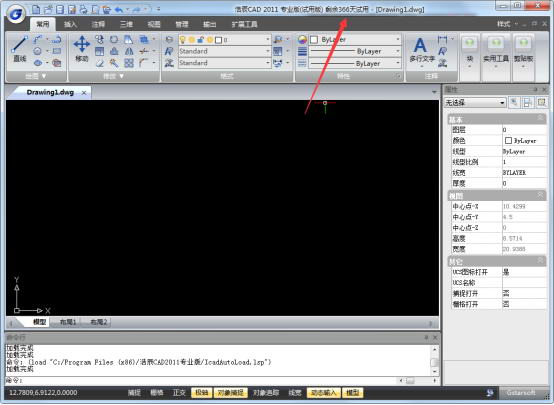
Task: Select the Move (移动) tool
Action: [x=82, y=49]
